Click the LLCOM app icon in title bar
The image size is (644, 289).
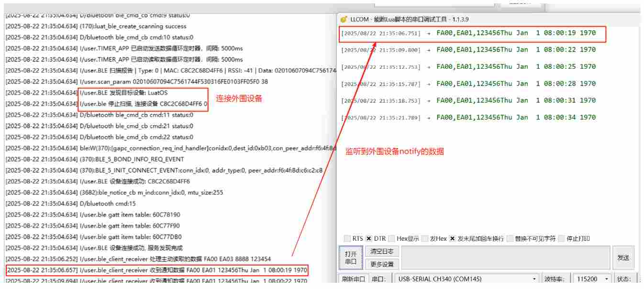point(344,20)
